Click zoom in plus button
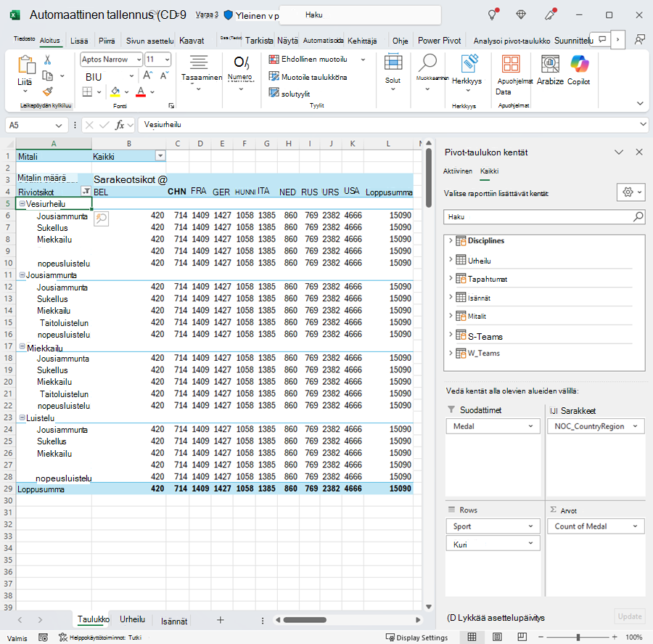This screenshot has width=653, height=644. 615,637
